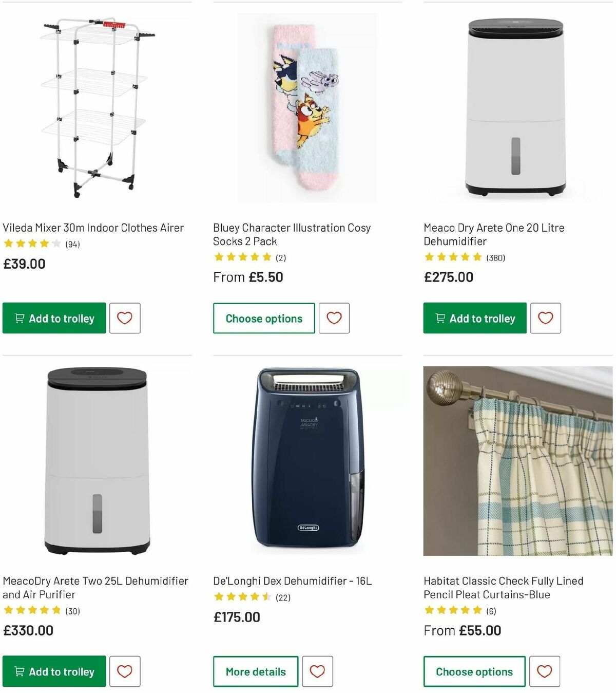Open the Vileda Mixer 30m Indoor Clothes Airer link
The width and height of the screenshot is (616, 693).
click(93, 228)
